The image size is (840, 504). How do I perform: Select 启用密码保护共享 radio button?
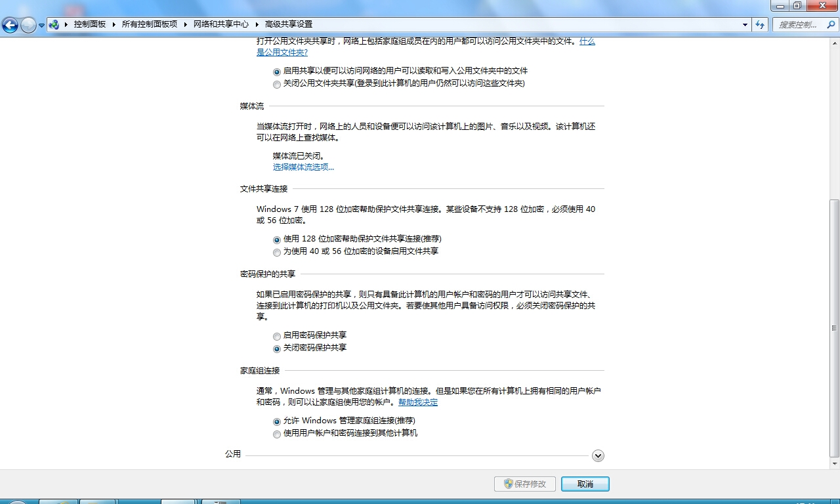[x=277, y=336]
